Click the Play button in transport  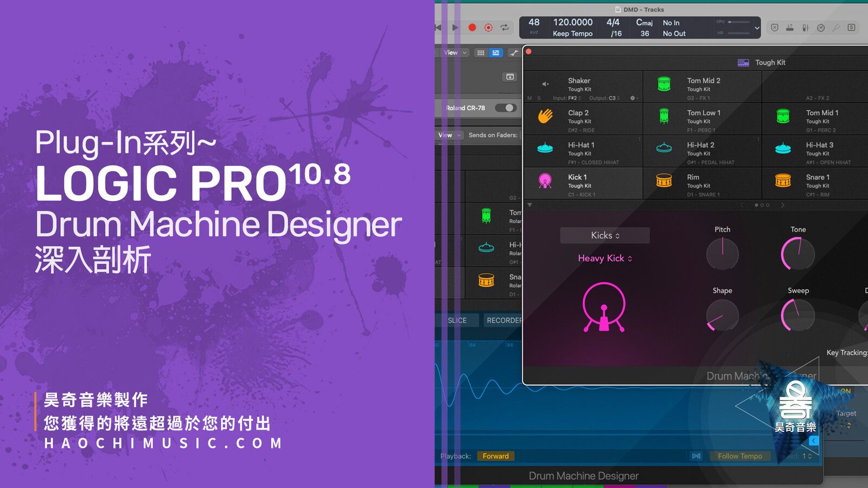455,28
